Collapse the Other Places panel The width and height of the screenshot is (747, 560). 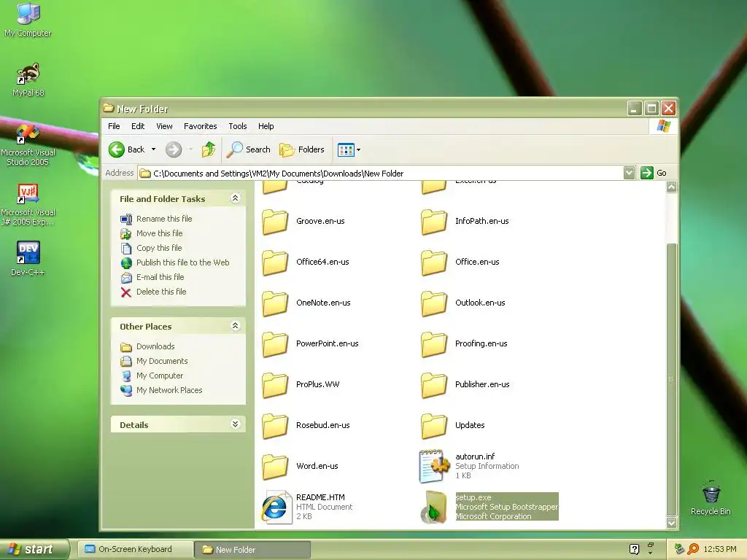click(235, 326)
